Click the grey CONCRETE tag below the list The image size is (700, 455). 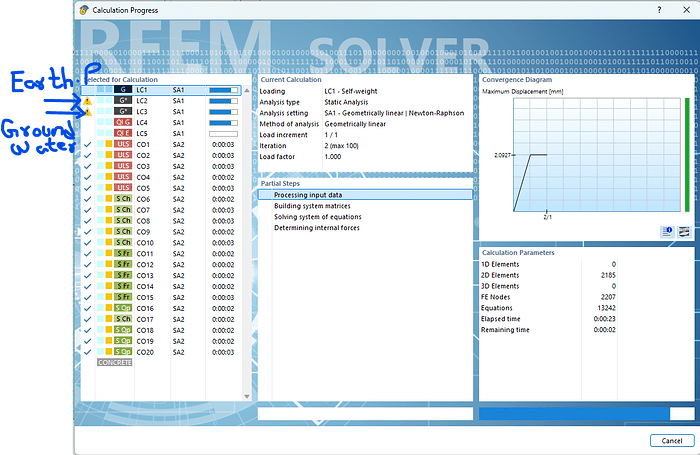click(115, 363)
